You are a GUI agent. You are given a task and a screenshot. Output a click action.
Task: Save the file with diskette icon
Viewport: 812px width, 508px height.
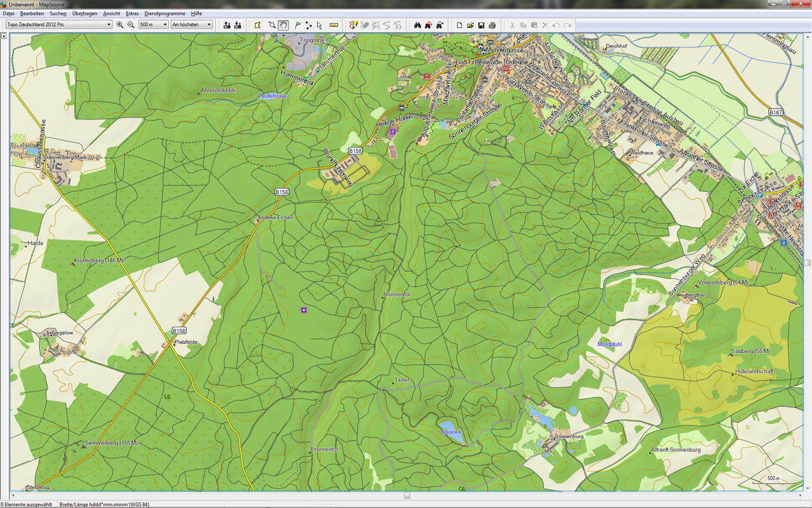pyautogui.click(x=481, y=25)
